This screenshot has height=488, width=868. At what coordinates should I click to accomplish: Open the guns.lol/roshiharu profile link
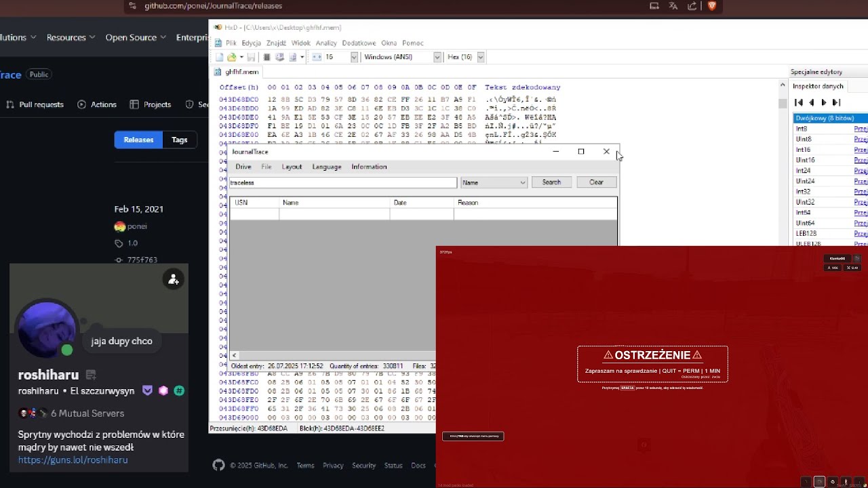(73, 460)
